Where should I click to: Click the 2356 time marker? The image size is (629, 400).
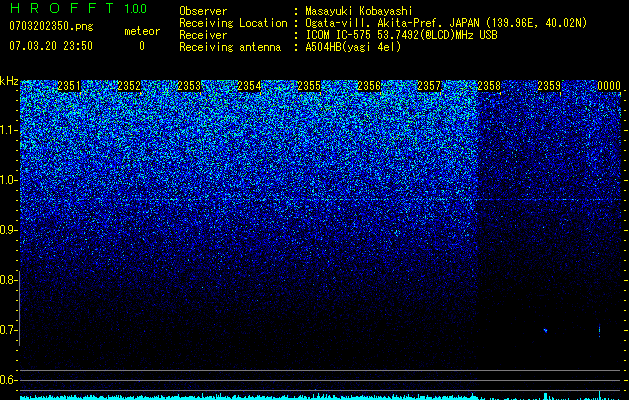(369, 86)
